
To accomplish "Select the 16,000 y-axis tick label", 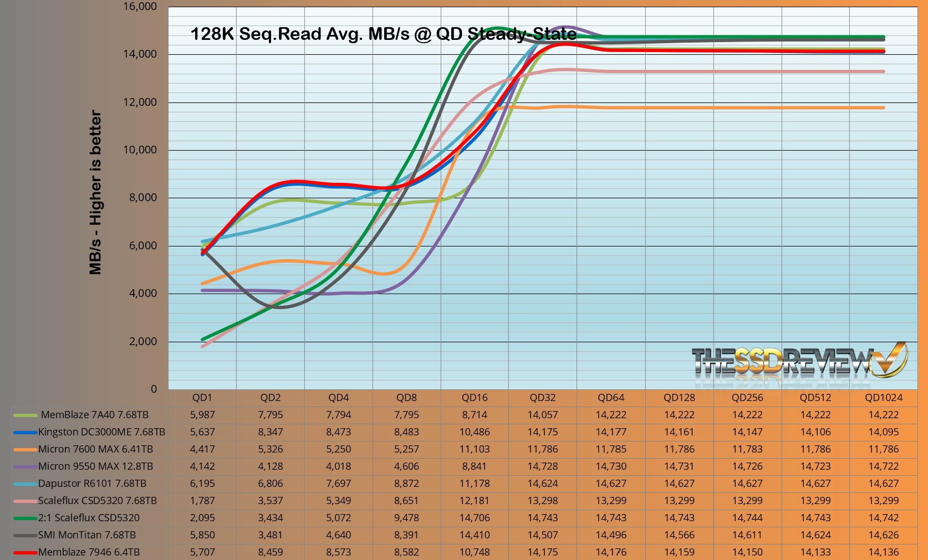I will click(140, 7).
